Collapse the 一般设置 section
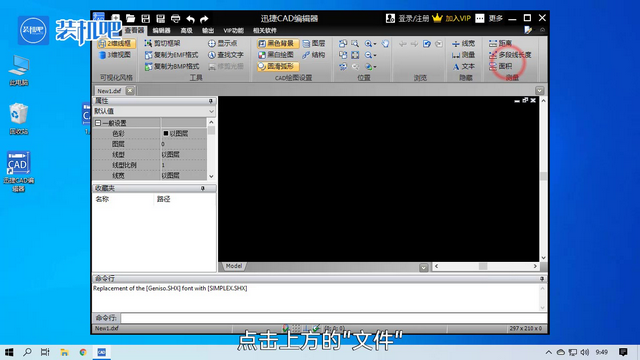This screenshot has height=360, width=640. click(x=98, y=123)
